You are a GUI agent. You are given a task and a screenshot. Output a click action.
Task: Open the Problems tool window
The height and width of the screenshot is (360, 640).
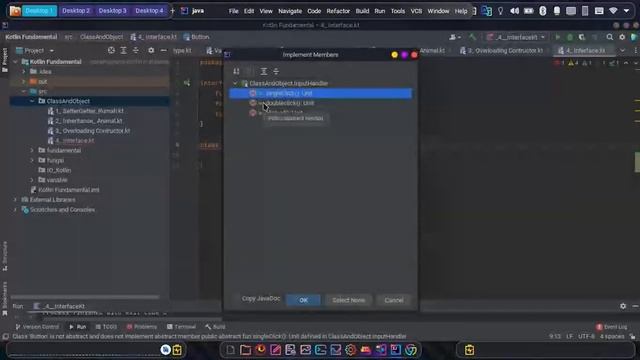coord(142,327)
